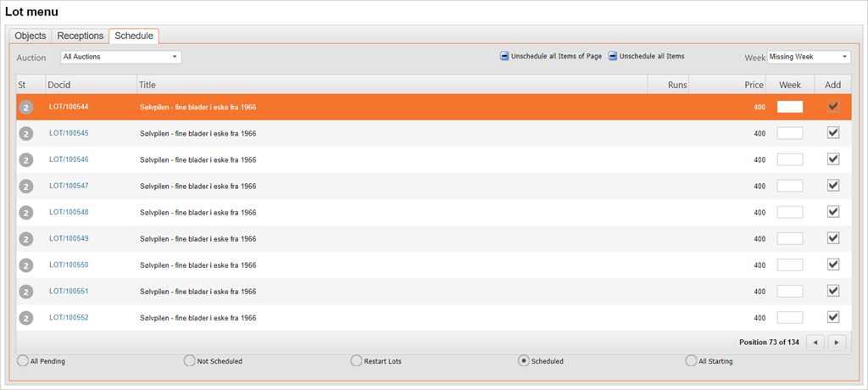Go to the next page arrow
The height and width of the screenshot is (390, 868).
(837, 343)
